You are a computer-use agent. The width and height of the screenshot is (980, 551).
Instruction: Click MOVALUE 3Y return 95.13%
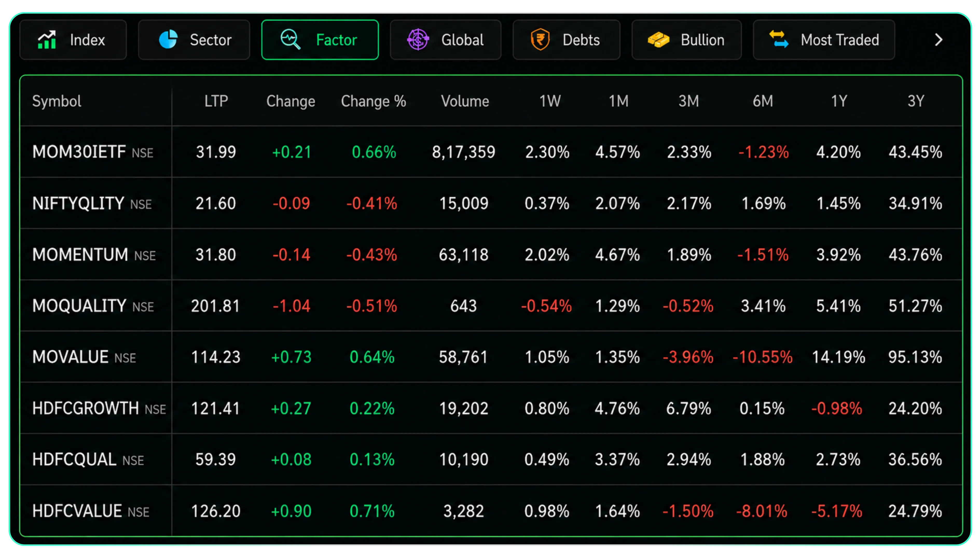915,357
